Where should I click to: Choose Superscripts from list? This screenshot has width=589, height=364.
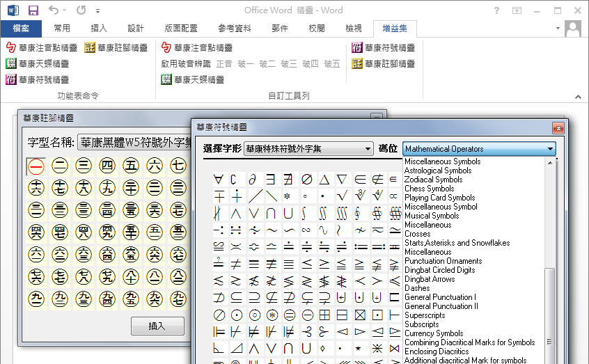pyautogui.click(x=425, y=315)
